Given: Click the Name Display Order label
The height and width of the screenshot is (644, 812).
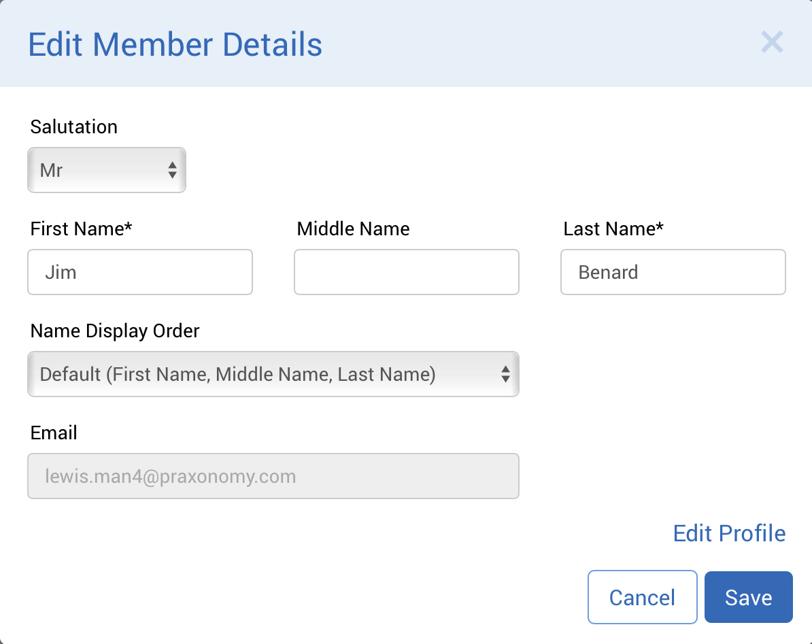Looking at the screenshot, I should pos(115,331).
